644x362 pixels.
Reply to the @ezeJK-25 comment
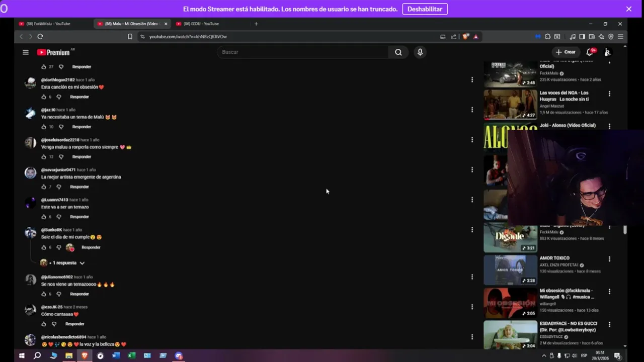click(x=74, y=324)
